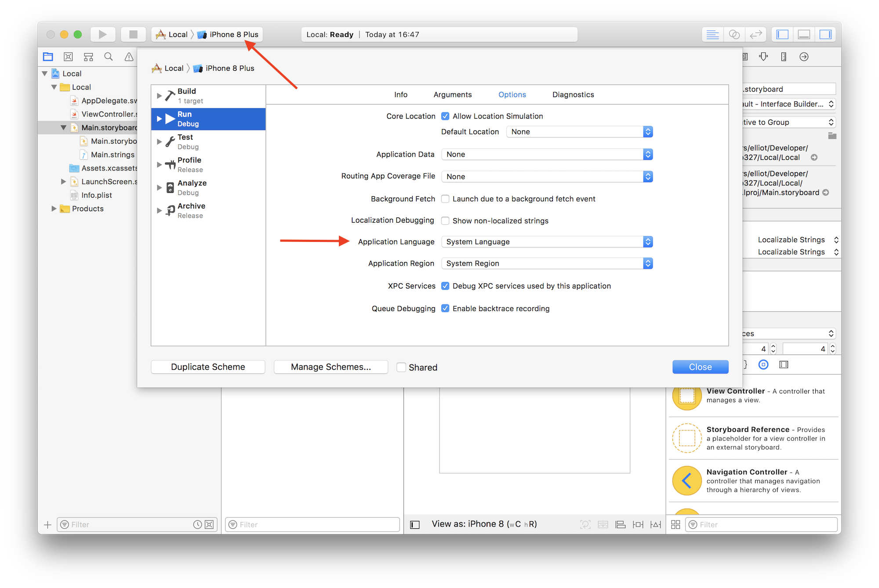The image size is (879, 588).
Task: Open the Connections inspector arrow icon
Action: (804, 57)
